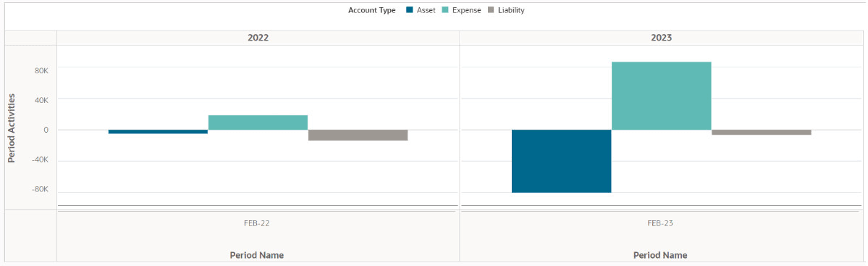Select the Asset bar for FEB-23
868x266 pixels.
click(x=561, y=161)
